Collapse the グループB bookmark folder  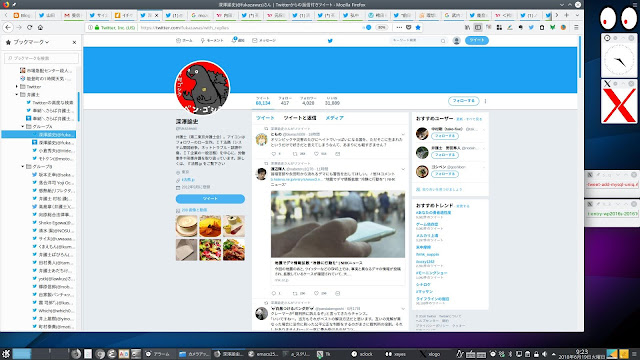tap(23, 167)
